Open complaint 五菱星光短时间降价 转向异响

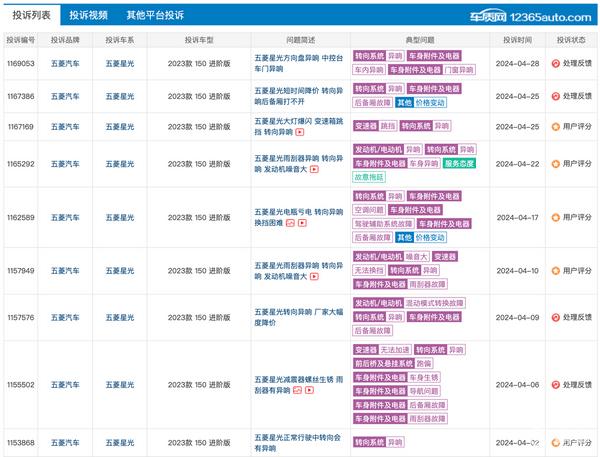point(298,96)
